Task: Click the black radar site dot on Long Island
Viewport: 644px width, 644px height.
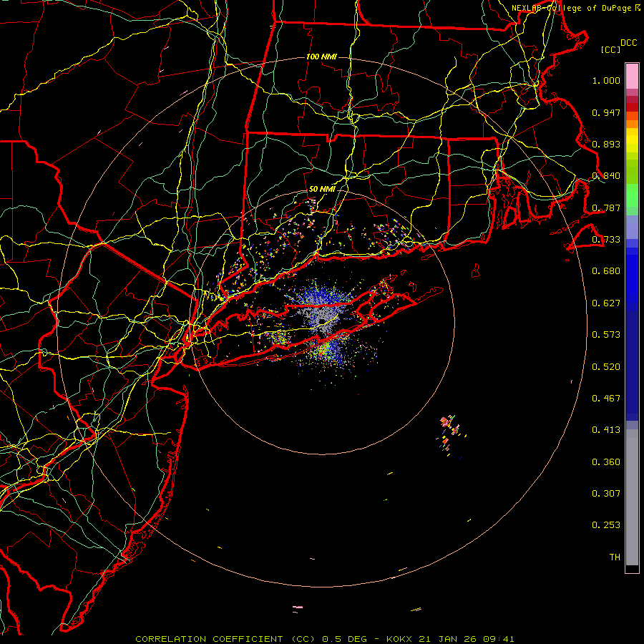Action: point(323,321)
